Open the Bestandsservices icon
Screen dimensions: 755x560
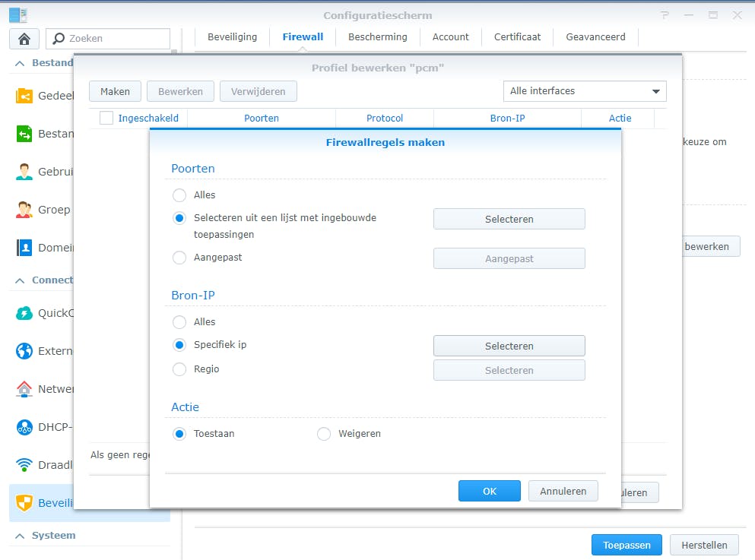pos(24,134)
